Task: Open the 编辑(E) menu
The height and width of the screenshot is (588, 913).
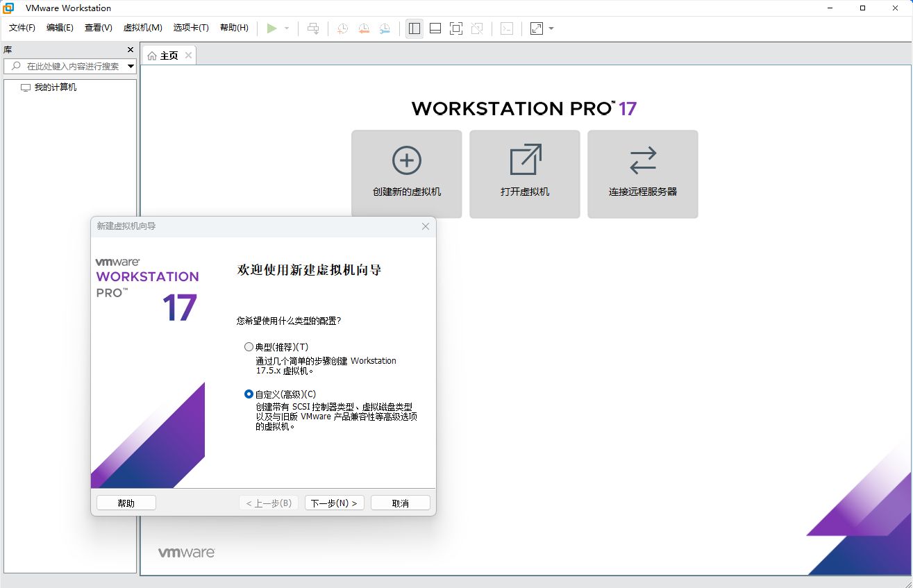Action: (60, 28)
